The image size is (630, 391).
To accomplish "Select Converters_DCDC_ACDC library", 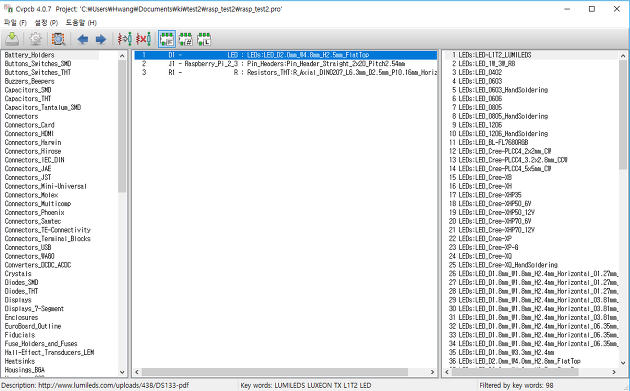I will point(38,265).
